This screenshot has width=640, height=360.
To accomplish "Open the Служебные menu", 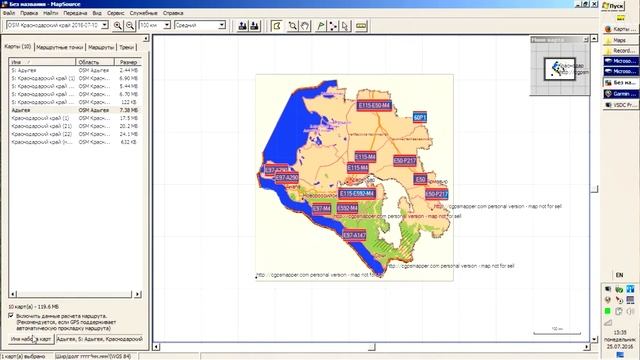I will coord(143,13).
